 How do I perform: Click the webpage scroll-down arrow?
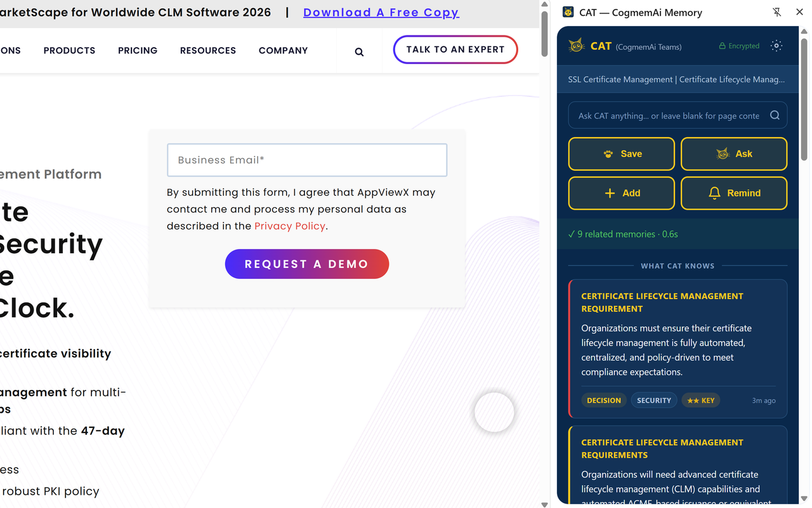(544, 504)
